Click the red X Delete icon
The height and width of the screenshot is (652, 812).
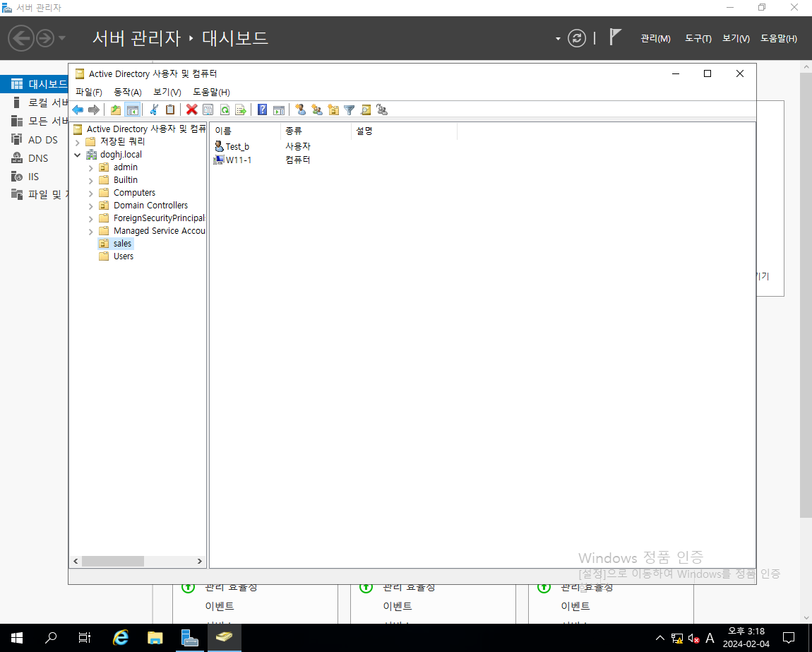(x=191, y=110)
